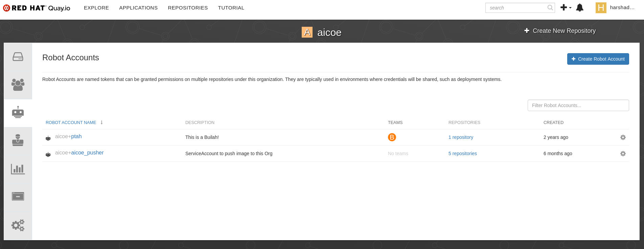Open the Applications sidebar icon
The width and height of the screenshot is (644, 249).
click(18, 196)
